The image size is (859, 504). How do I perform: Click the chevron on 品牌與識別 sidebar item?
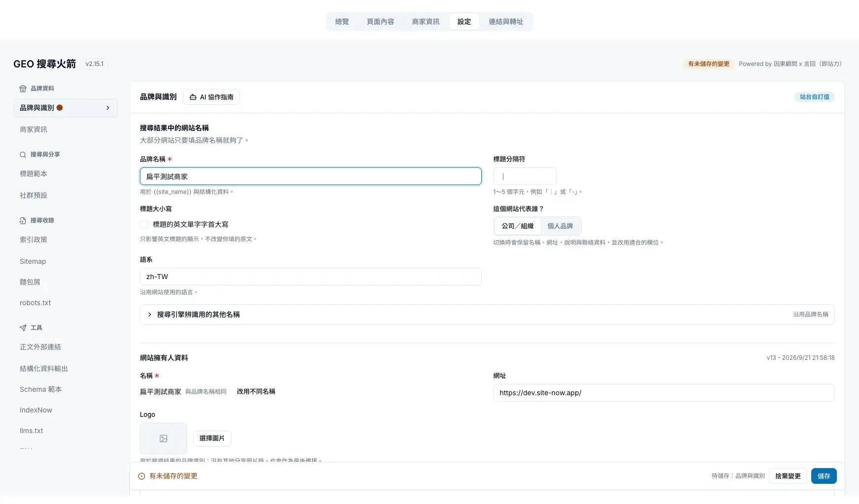click(108, 108)
